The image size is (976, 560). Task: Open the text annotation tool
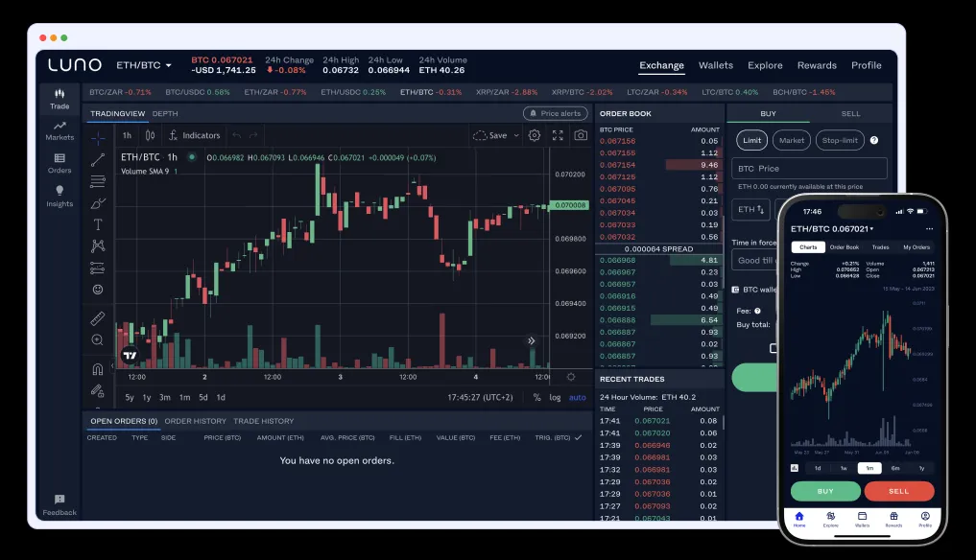(97, 222)
